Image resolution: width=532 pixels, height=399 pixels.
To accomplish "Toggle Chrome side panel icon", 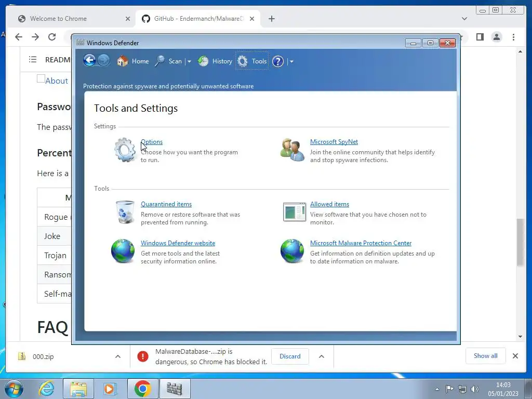I will [480, 37].
